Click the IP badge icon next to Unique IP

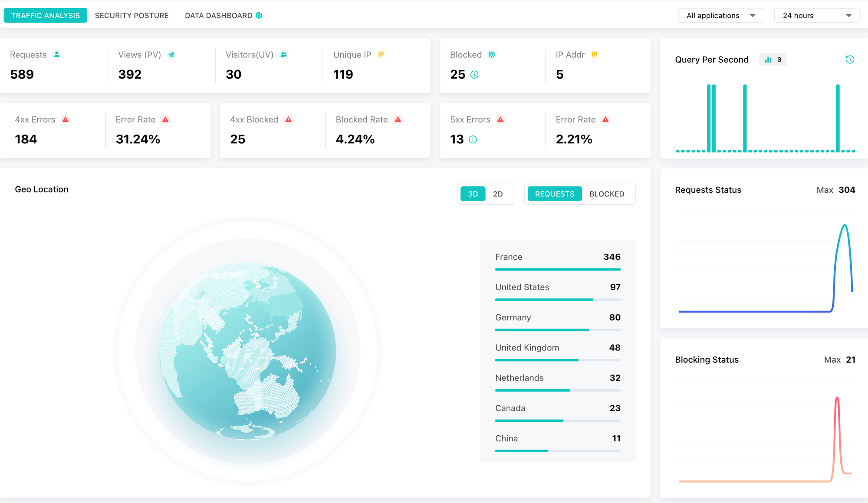click(x=381, y=54)
